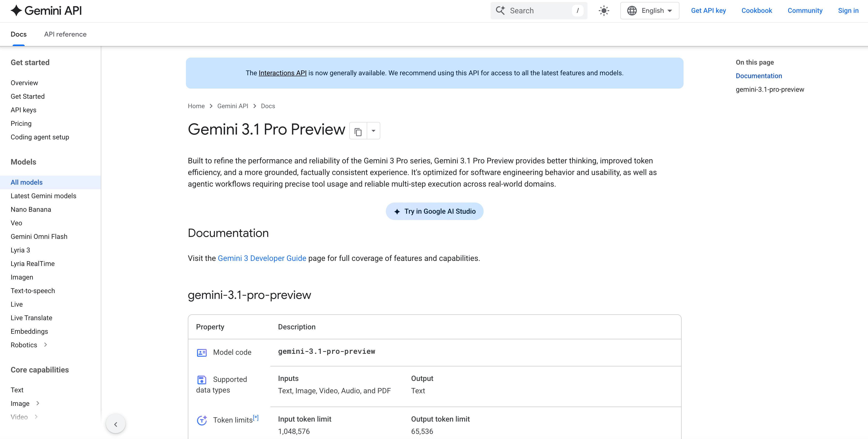This screenshot has width=868, height=439.
Task: Expand the Image sidebar section
Action: (38, 403)
